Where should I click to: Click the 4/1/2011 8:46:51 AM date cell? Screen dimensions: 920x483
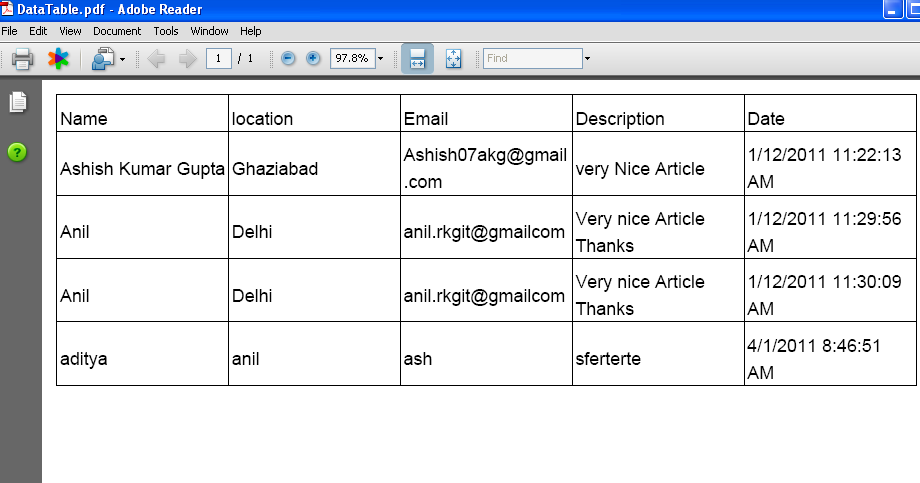point(830,354)
